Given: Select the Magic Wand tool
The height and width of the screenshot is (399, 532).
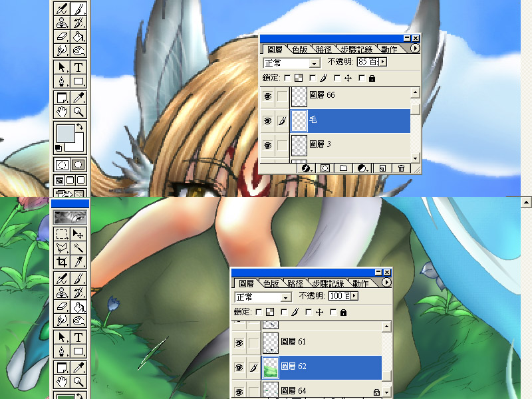Looking at the screenshot, I should [78, 248].
